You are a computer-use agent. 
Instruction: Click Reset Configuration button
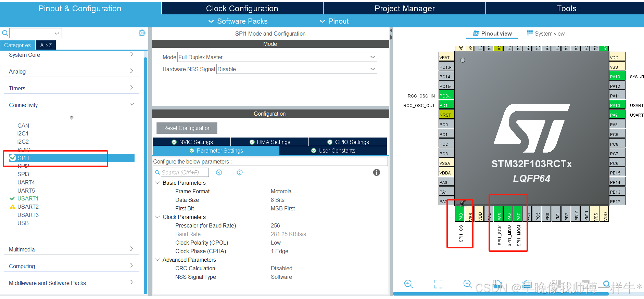(187, 128)
